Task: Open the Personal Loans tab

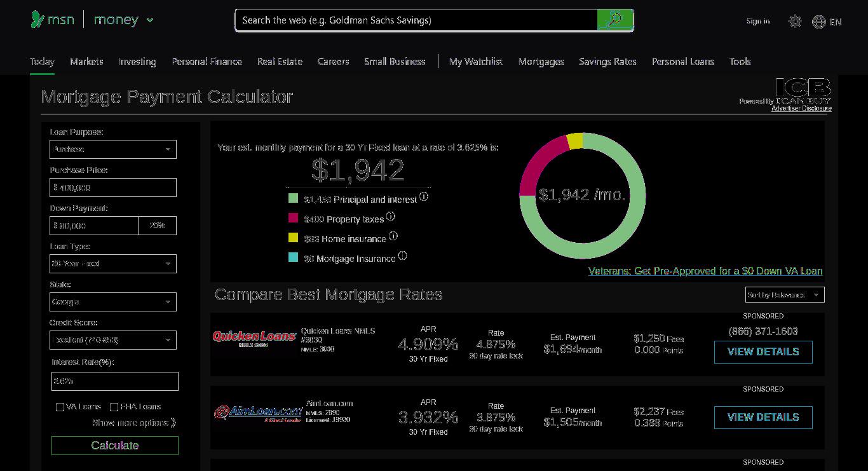Action: [683, 62]
